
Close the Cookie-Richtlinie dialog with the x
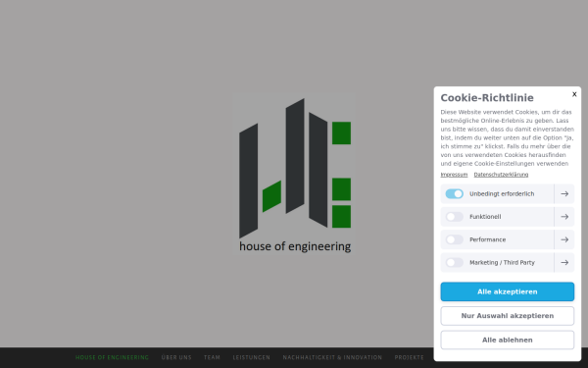tap(574, 94)
